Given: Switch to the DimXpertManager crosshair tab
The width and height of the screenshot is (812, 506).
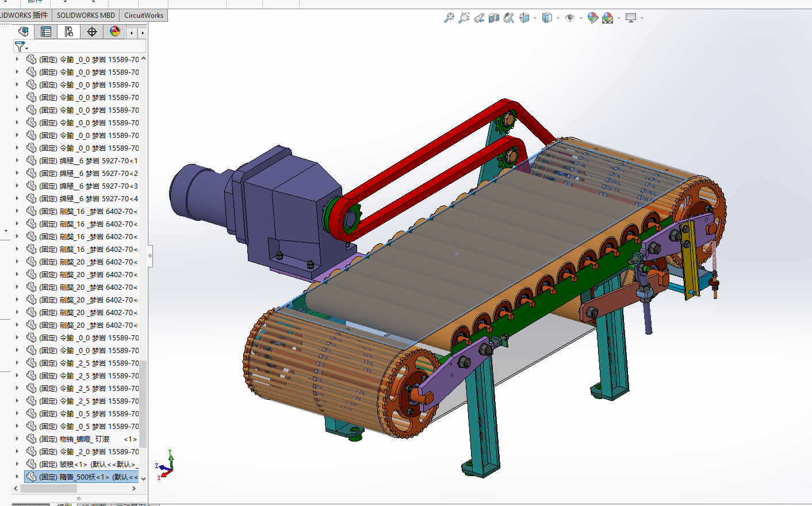Looking at the screenshot, I should click(92, 32).
